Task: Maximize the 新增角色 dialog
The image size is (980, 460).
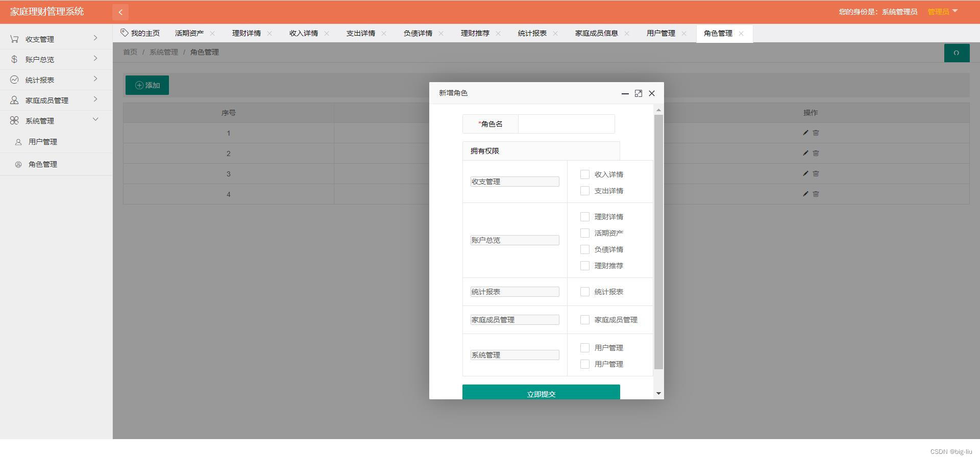Action: [x=638, y=93]
